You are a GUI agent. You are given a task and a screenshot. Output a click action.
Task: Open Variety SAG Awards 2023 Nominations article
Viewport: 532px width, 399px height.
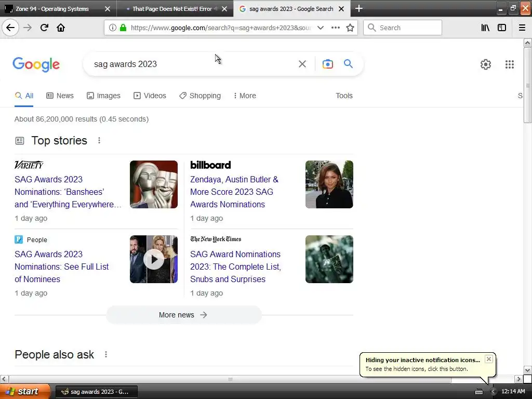[x=68, y=192]
